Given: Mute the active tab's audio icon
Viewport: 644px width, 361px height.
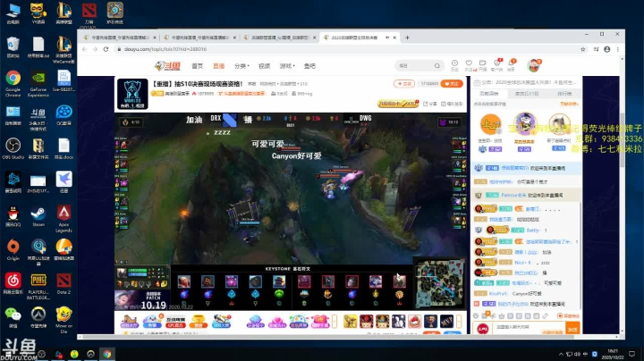Looking at the screenshot, I should [x=387, y=38].
